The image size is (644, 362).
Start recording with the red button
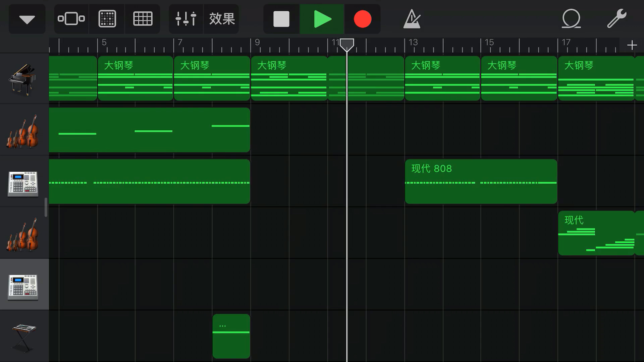pyautogui.click(x=363, y=19)
